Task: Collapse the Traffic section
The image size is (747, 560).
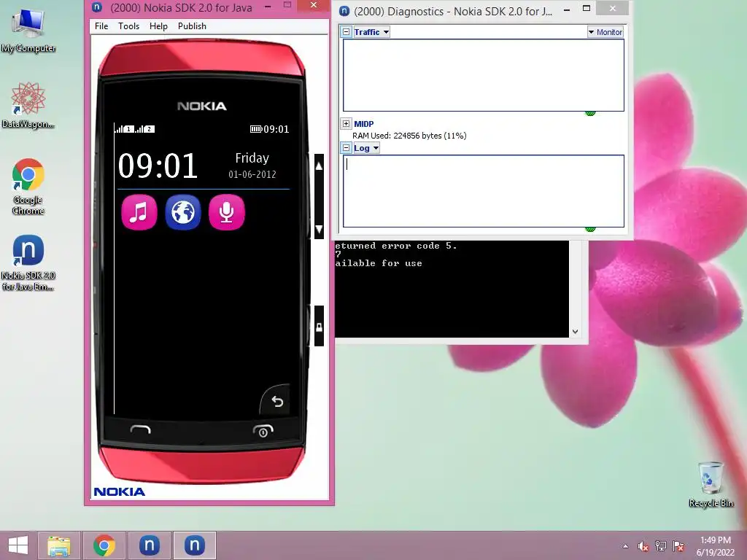Action: (347, 32)
